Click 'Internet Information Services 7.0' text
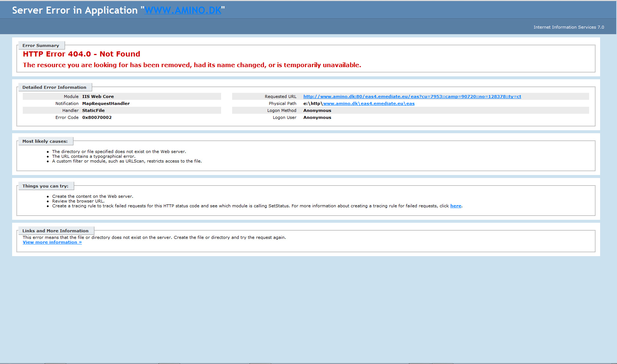The width and height of the screenshot is (617, 364). [x=569, y=27]
